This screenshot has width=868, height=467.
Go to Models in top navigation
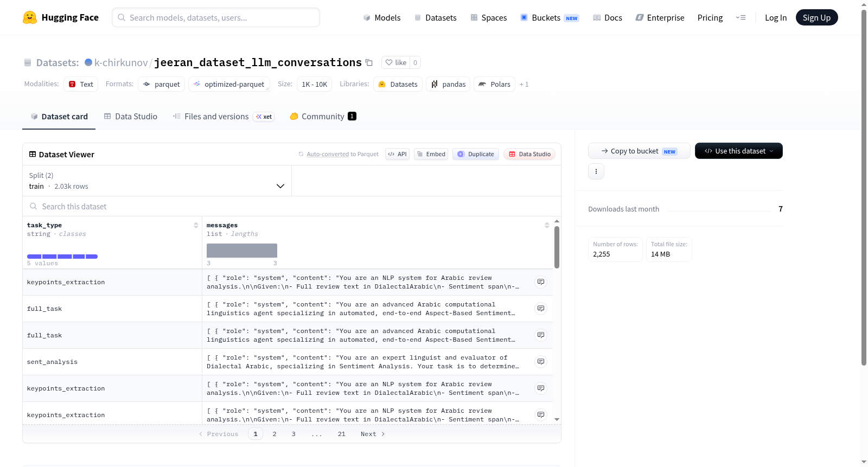382,17
